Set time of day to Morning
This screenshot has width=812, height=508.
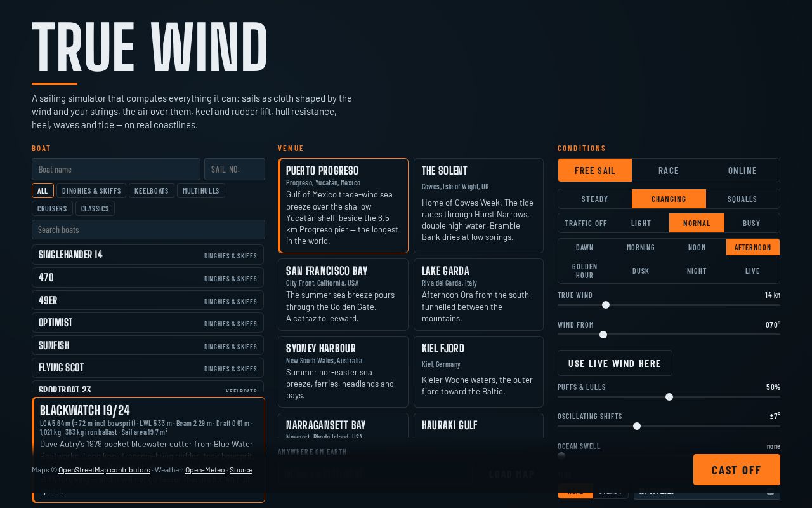coord(641,247)
